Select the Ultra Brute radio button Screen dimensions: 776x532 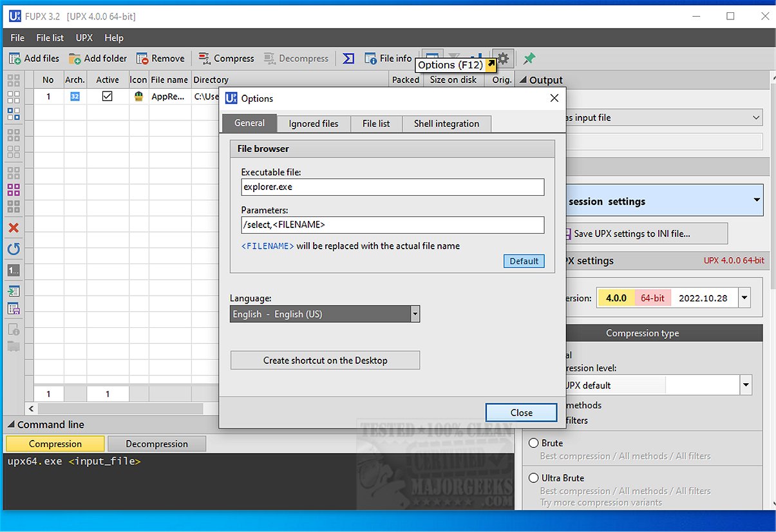(534, 478)
